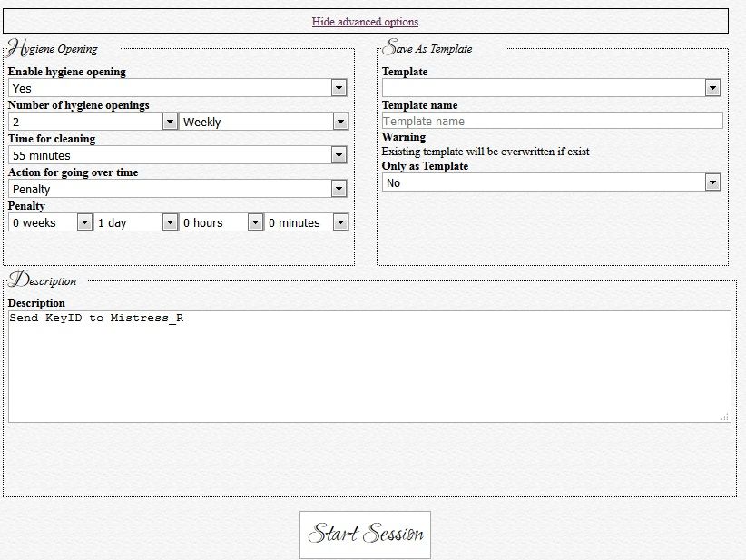Image resolution: width=746 pixels, height=560 pixels.
Task: Open the Template selection dropdown
Action: click(551, 88)
